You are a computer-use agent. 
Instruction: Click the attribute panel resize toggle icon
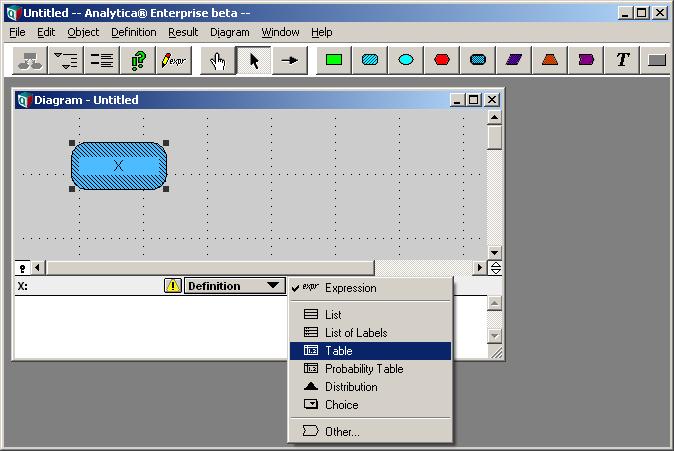coord(495,268)
